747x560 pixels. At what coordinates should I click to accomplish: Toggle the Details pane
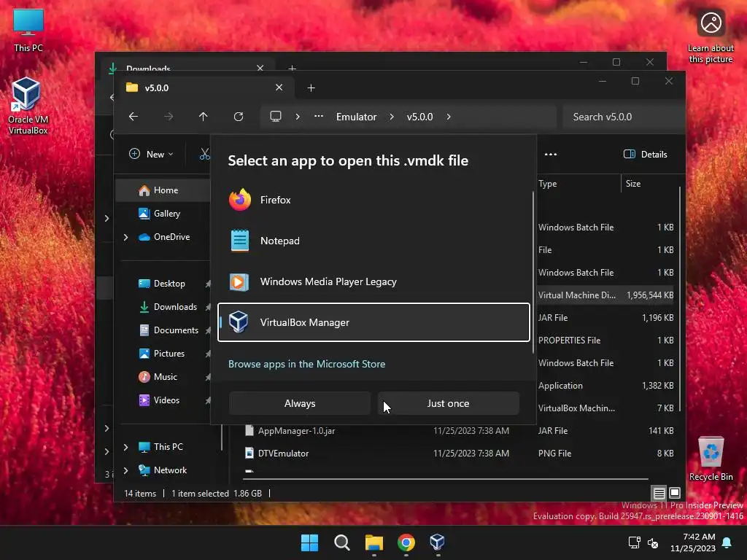pyautogui.click(x=646, y=155)
